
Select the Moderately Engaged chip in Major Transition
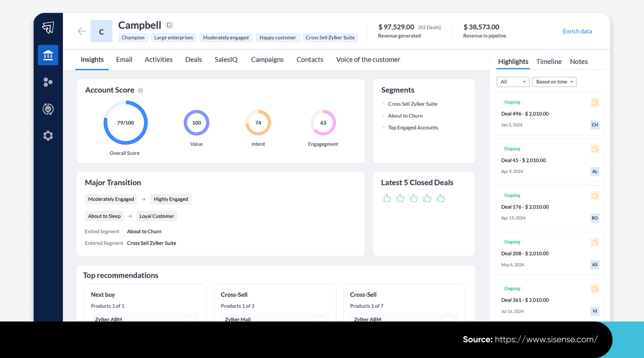tap(111, 199)
